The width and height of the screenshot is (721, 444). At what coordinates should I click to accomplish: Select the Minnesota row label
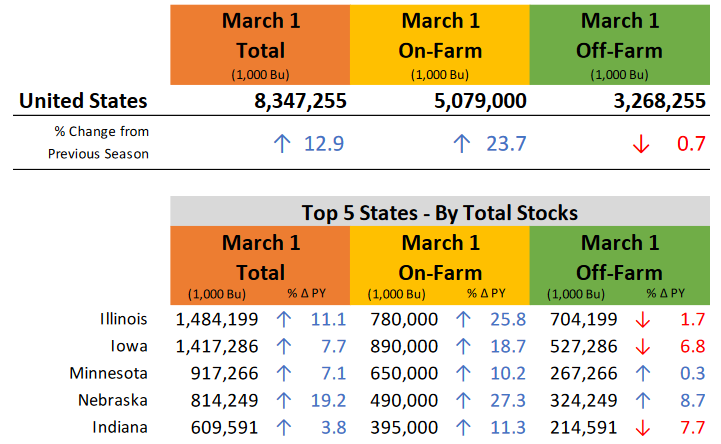pyautogui.click(x=109, y=373)
